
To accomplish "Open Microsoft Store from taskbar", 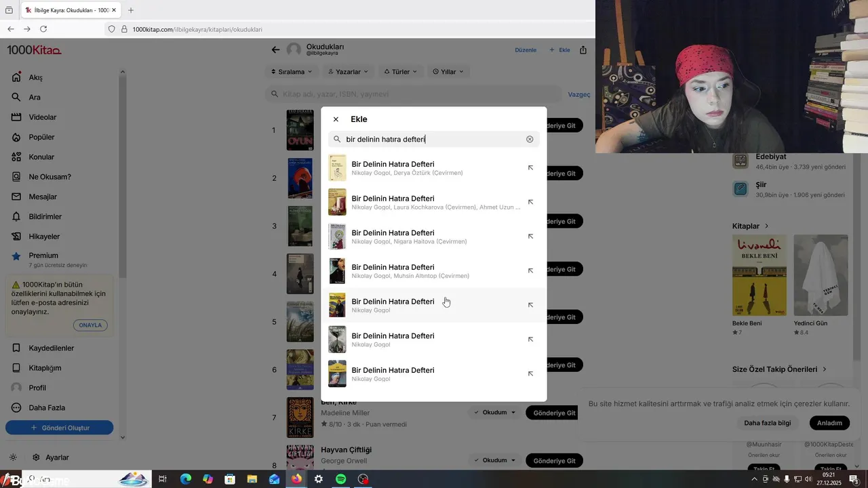I will (230, 479).
